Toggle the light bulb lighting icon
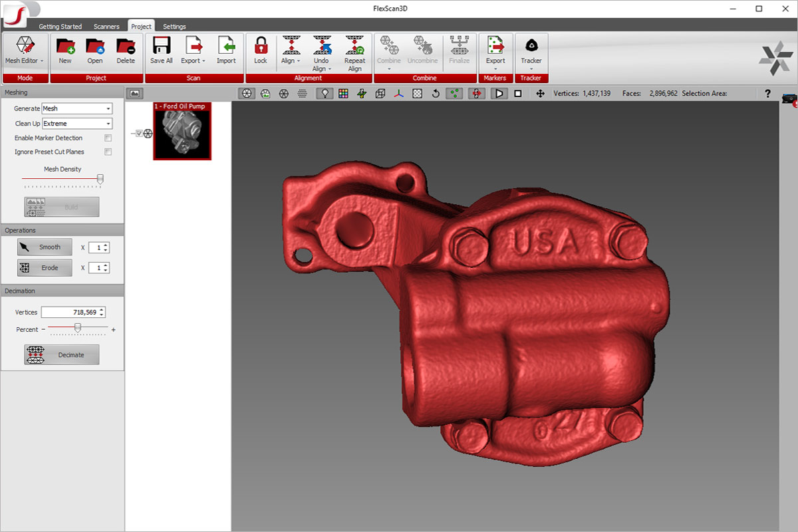The image size is (798, 532). tap(325, 94)
